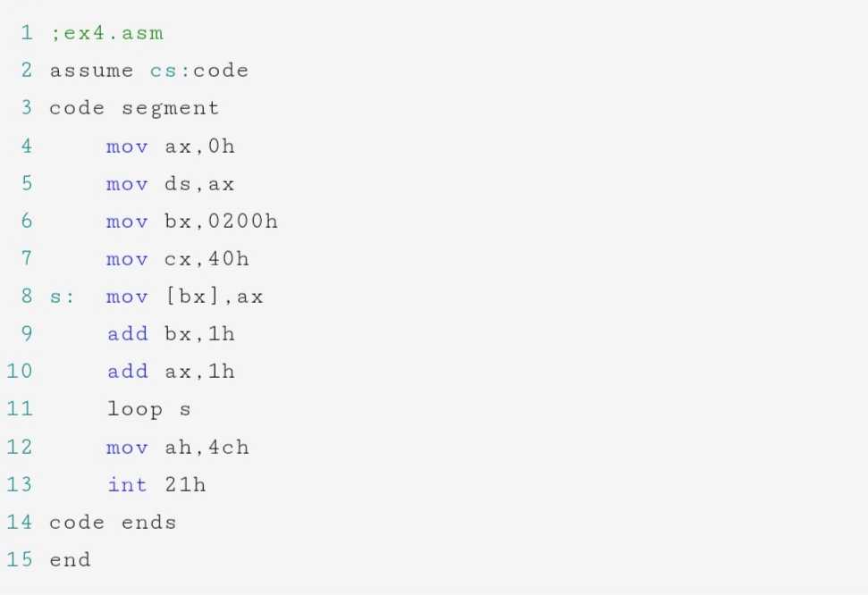Click 'code segment' text on line 3
This screenshot has height=595, width=868.
coord(134,108)
